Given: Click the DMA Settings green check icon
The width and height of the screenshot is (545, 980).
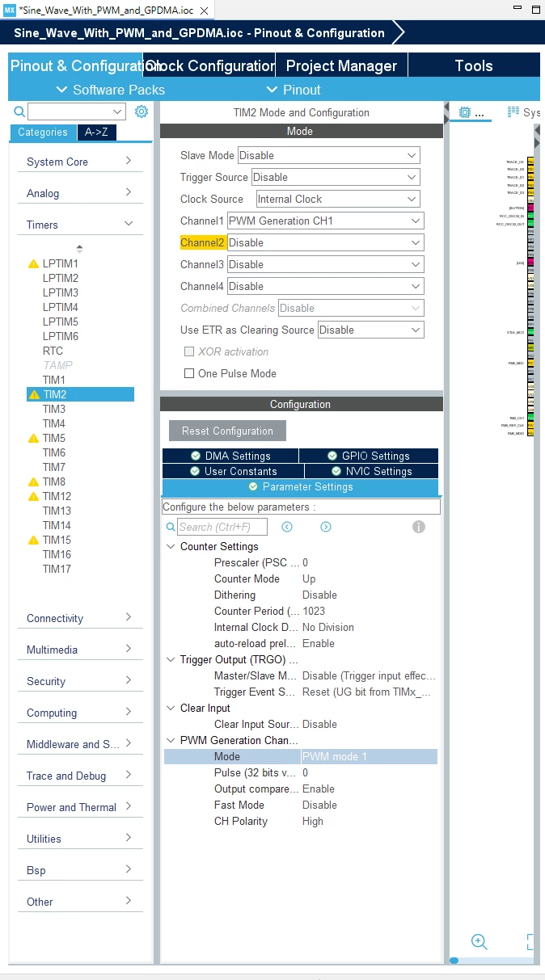Looking at the screenshot, I should (196, 456).
